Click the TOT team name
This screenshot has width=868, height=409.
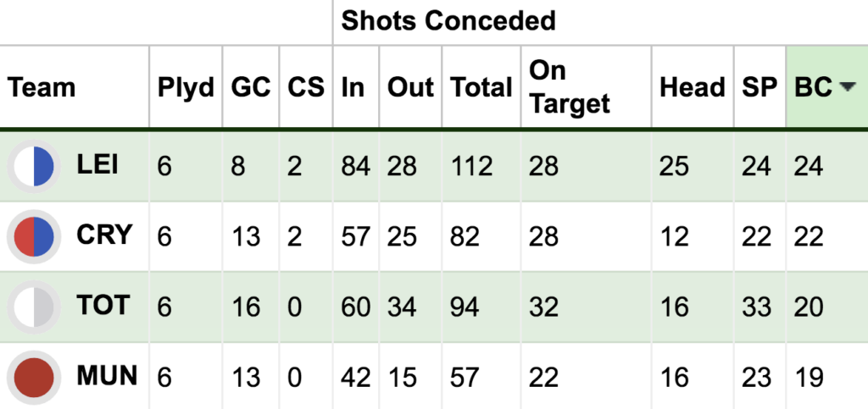click(x=103, y=306)
